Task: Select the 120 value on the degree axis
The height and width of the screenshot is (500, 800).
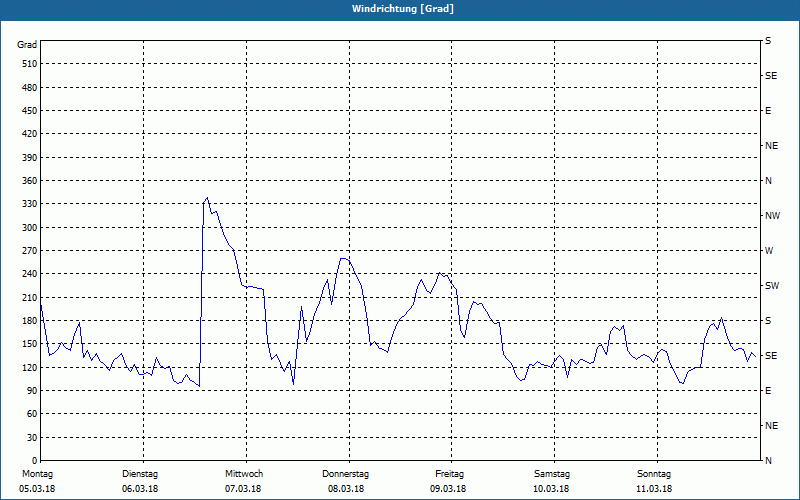Action: point(30,367)
